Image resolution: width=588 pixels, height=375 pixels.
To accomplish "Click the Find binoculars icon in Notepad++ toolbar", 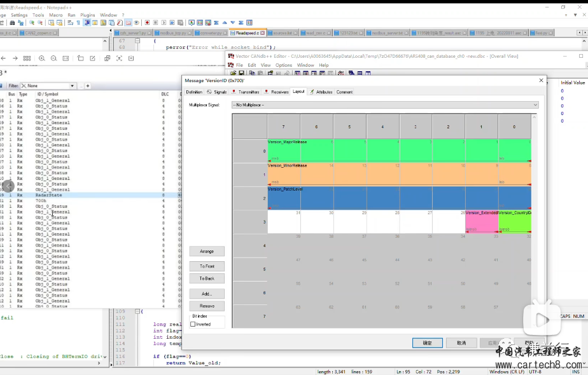I will (12, 23).
